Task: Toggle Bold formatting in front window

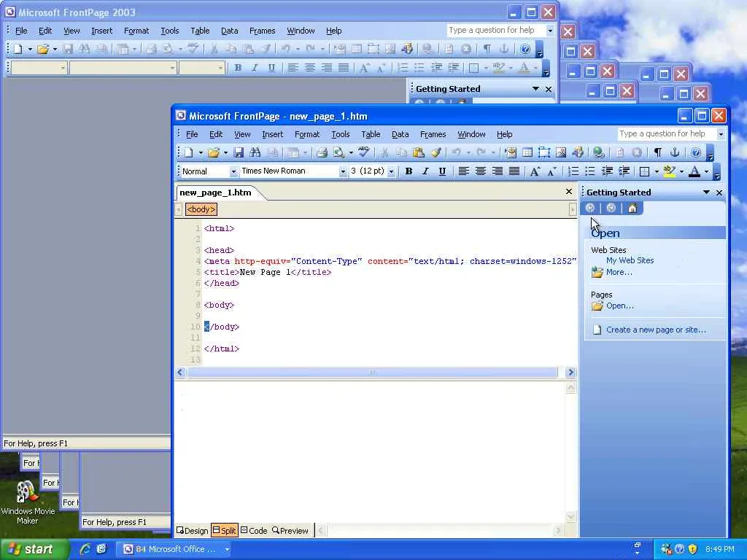Action: (409, 171)
